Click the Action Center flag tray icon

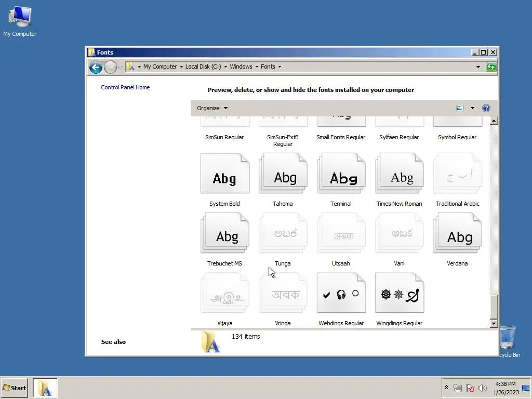(470, 388)
